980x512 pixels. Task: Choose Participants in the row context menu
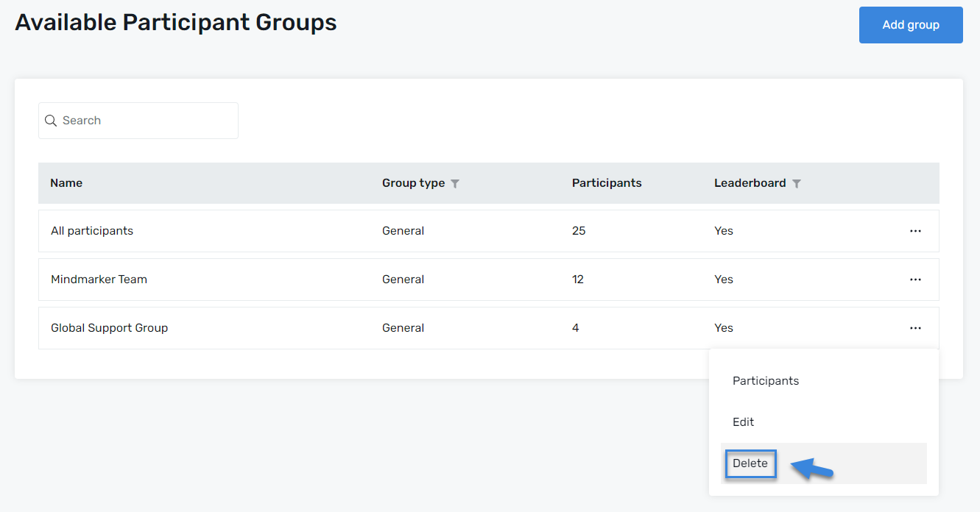(x=766, y=381)
